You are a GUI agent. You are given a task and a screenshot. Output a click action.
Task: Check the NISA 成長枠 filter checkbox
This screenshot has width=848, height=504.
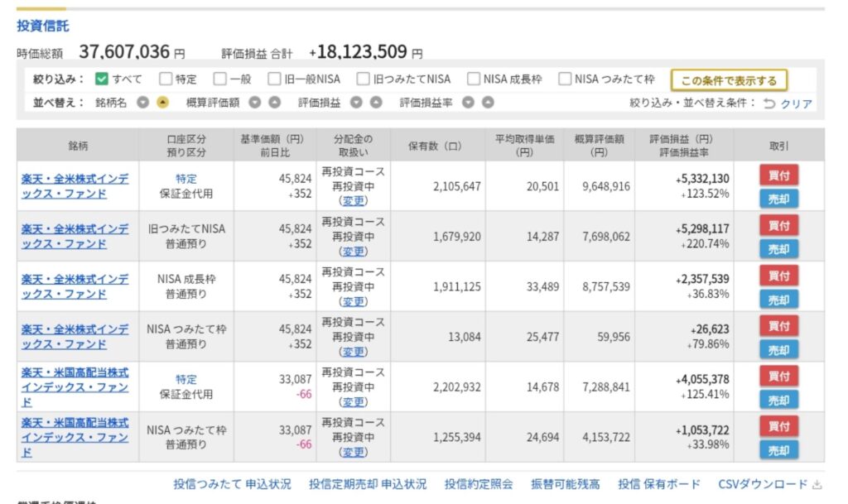coord(473,79)
